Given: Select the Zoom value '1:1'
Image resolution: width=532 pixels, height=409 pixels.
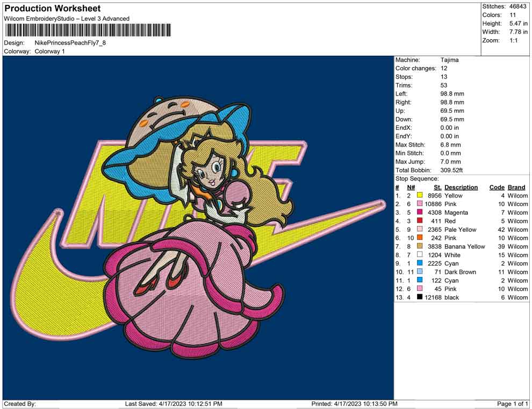Looking at the screenshot, I should click(x=513, y=40).
